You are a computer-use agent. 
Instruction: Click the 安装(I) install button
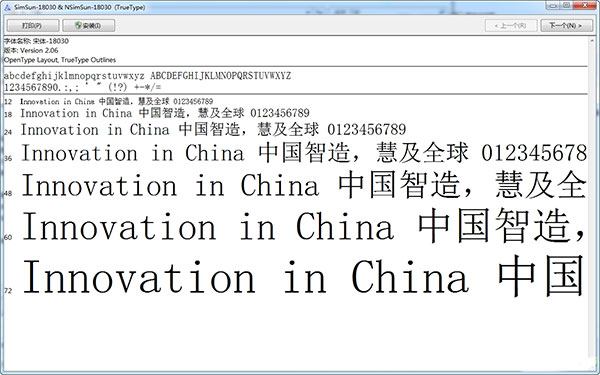click(x=89, y=26)
